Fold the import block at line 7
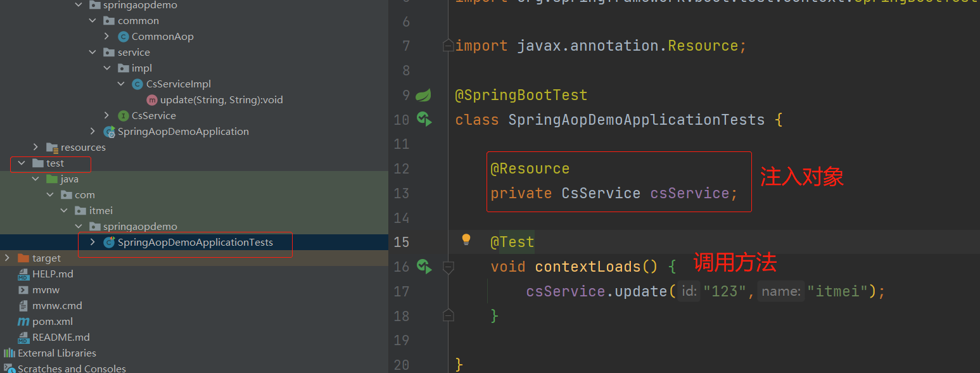The height and width of the screenshot is (373, 980). coord(448,46)
